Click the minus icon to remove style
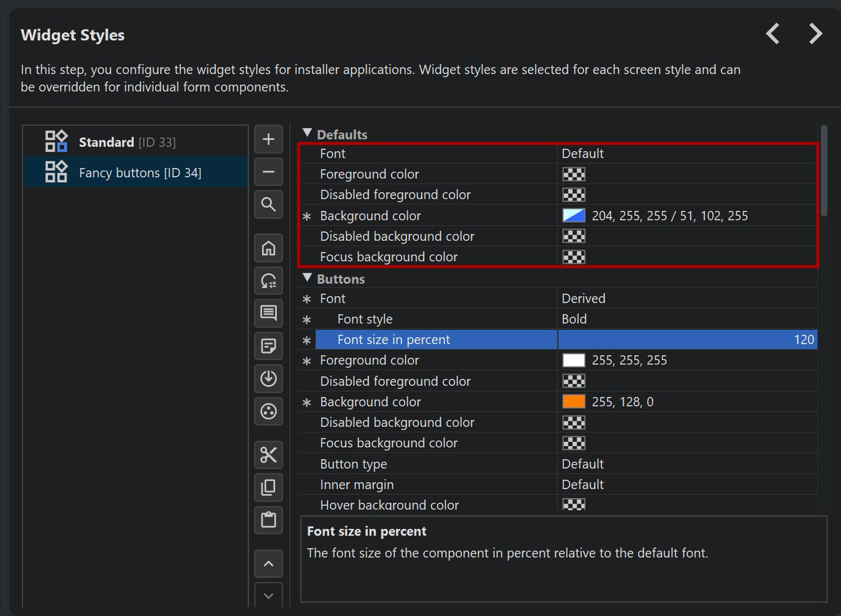841x616 pixels. 268,172
